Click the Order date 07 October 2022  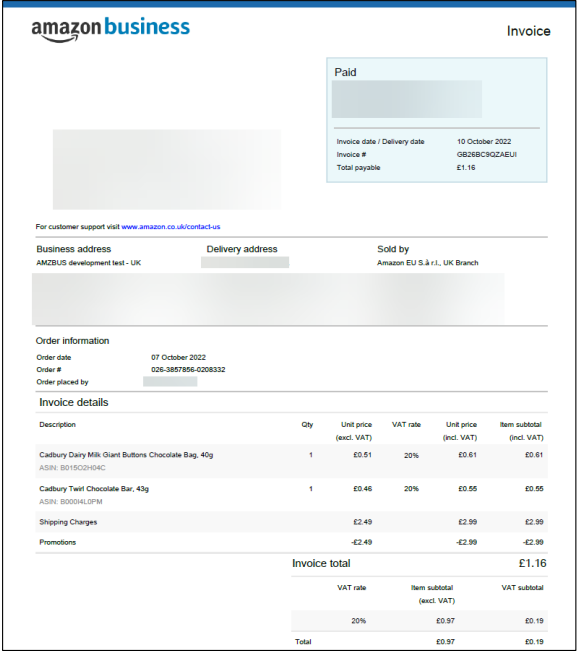click(x=178, y=358)
